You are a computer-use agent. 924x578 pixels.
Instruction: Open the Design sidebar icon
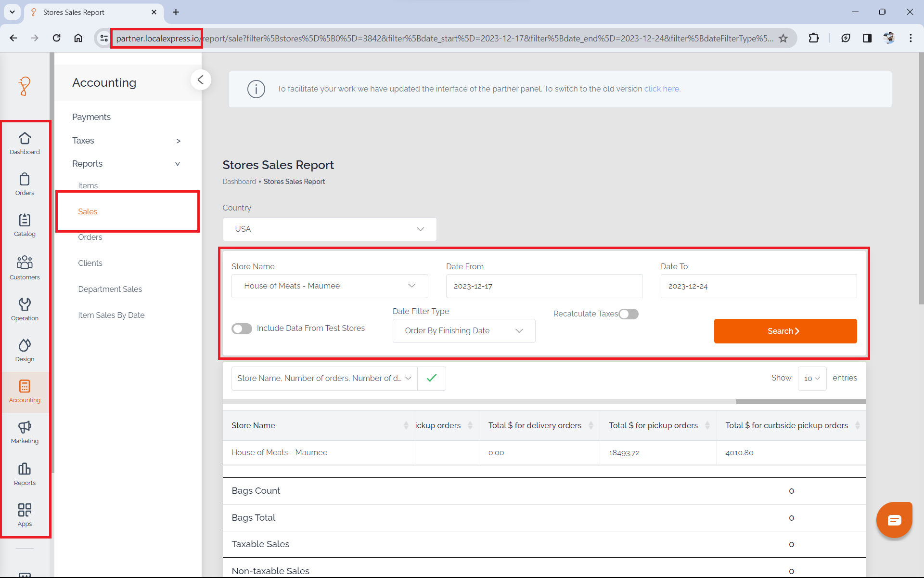coord(25,350)
